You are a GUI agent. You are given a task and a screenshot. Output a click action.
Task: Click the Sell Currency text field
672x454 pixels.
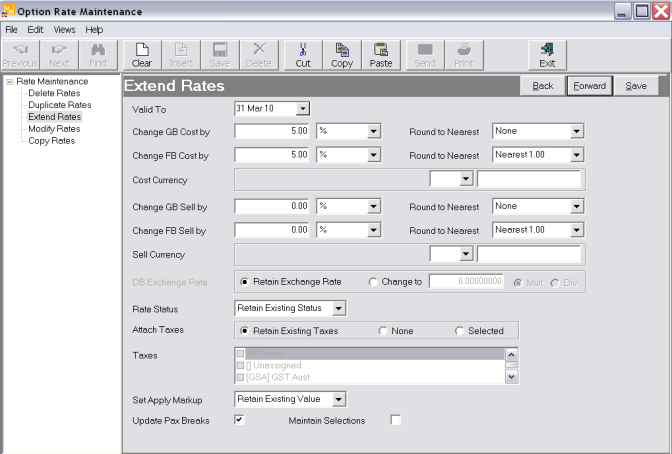[x=529, y=254]
